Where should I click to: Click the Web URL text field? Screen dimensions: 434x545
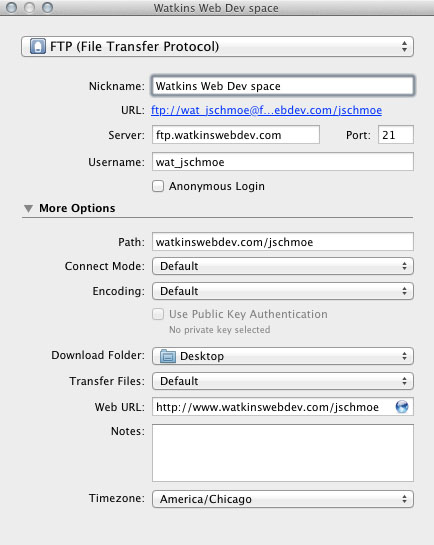pyautogui.click(x=273, y=407)
